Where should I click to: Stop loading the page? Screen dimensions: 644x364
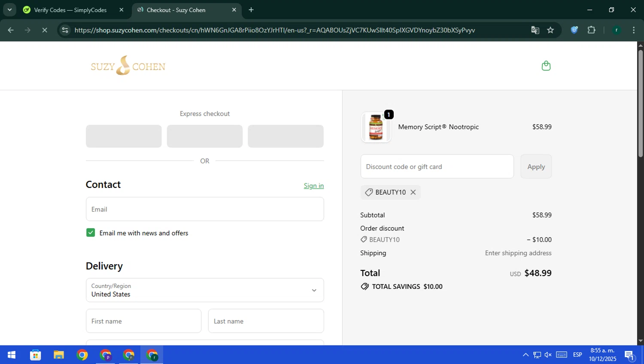point(45,30)
